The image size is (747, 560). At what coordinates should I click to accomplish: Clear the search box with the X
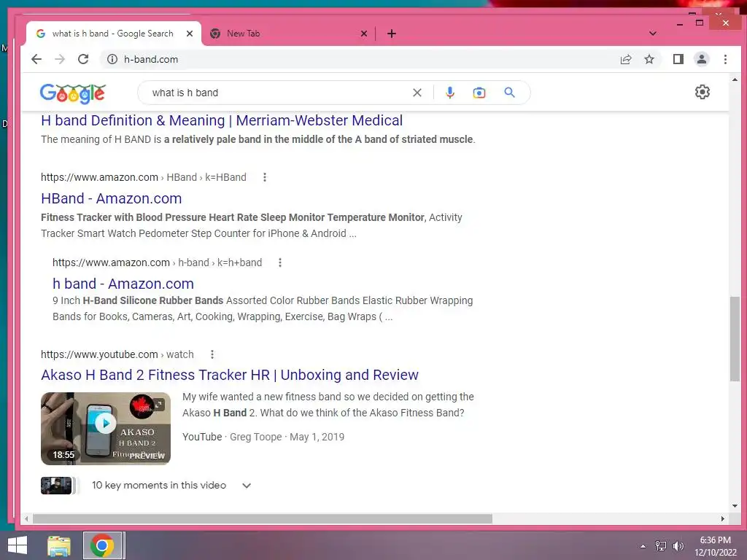tap(417, 93)
